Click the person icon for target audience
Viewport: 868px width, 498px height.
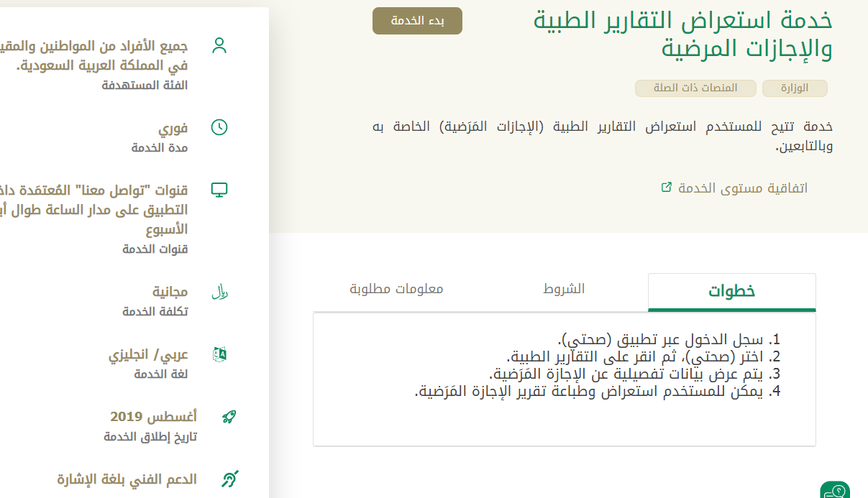coord(219,46)
